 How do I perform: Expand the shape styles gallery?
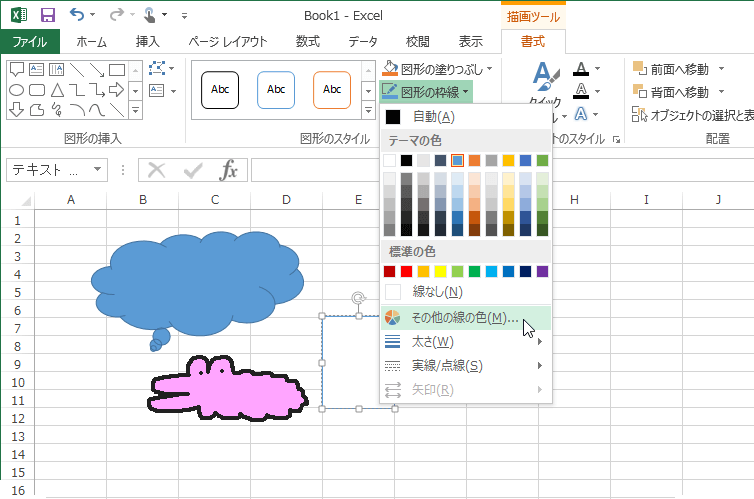coord(368,111)
